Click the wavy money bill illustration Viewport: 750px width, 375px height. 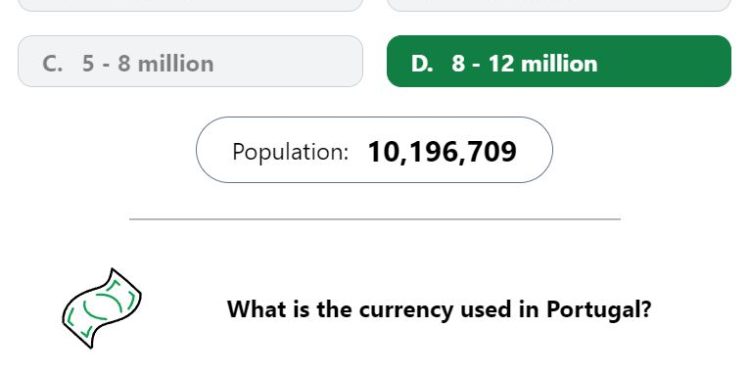[x=102, y=308]
